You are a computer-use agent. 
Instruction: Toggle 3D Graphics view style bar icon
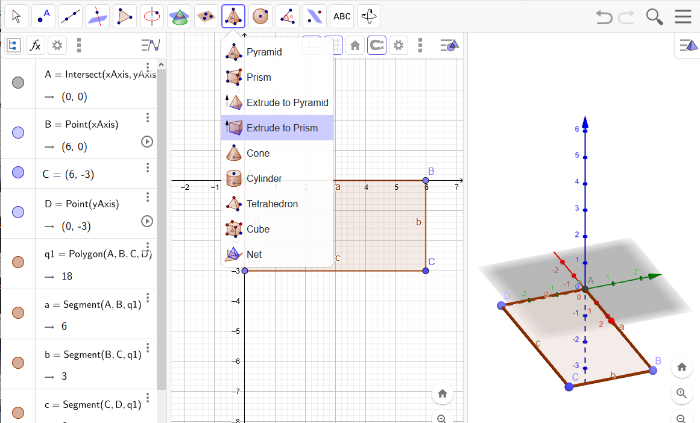coord(688,45)
